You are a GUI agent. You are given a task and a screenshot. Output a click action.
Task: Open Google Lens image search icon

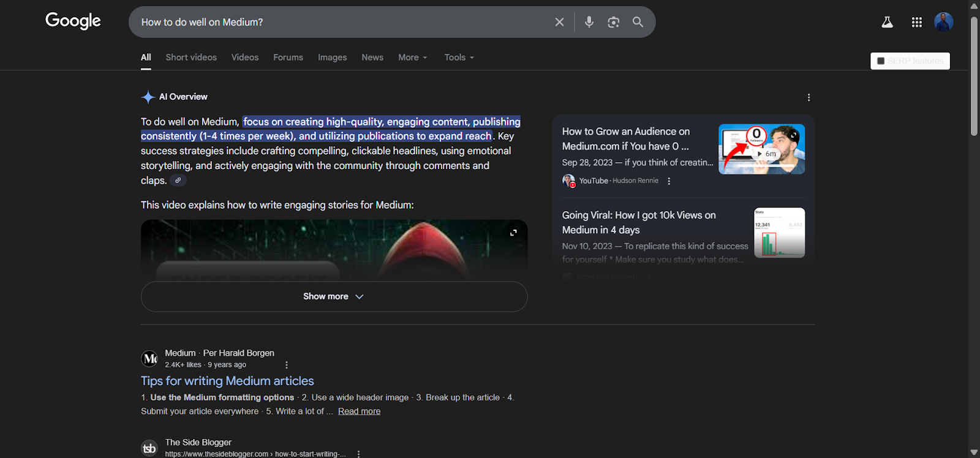613,22
